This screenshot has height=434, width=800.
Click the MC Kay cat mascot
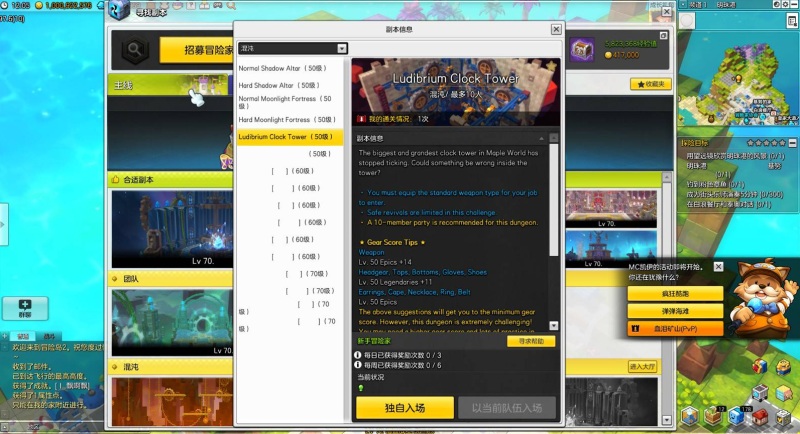point(760,297)
